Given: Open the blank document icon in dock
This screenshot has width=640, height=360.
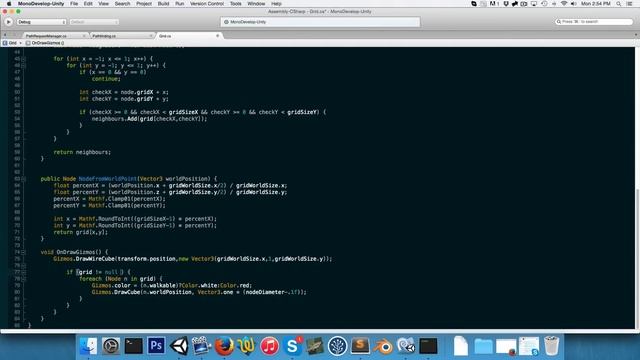Looking at the screenshot, I should pos(461,346).
